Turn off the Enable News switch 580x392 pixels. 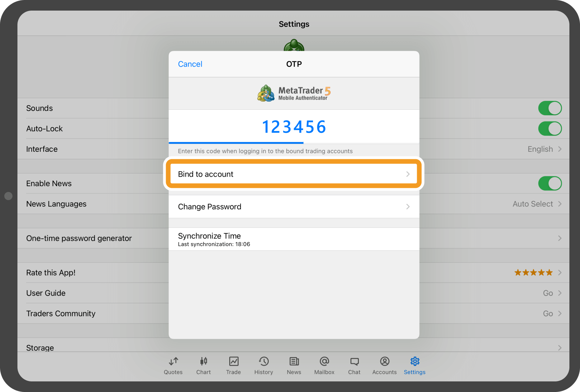pyautogui.click(x=550, y=184)
